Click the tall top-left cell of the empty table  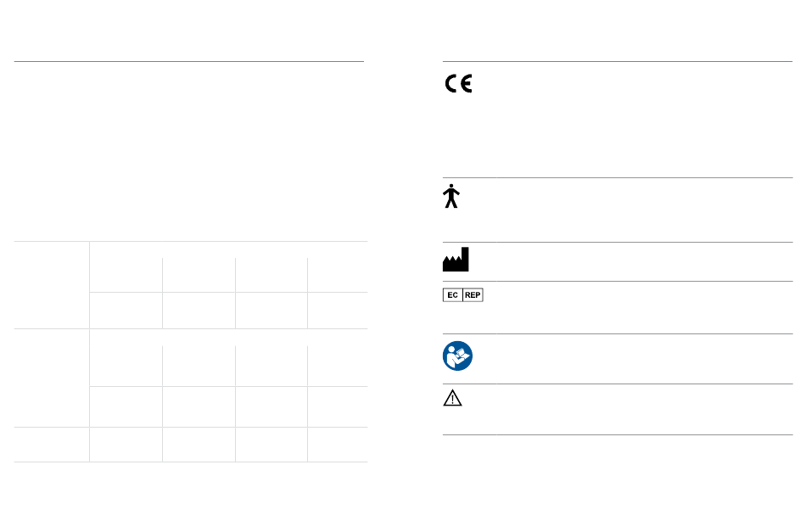coord(52,285)
